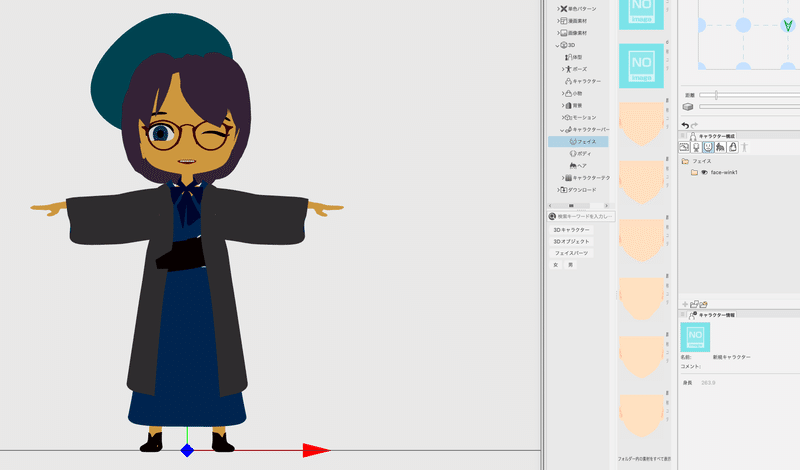Click the tree horizontal scrollbar right arrow
The image size is (800, 470).
(x=606, y=206)
